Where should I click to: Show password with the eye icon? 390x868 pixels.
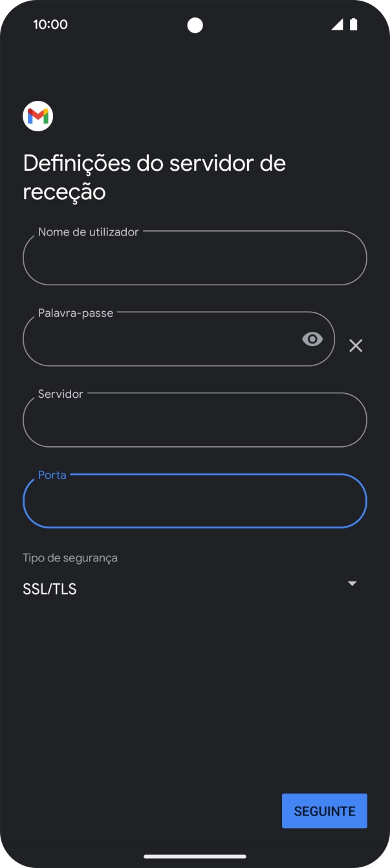point(312,339)
